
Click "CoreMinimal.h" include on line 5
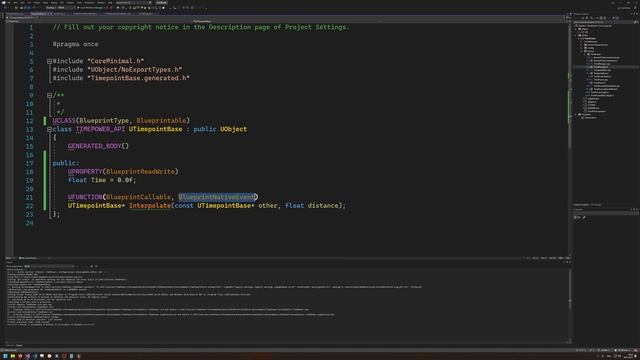(116, 61)
